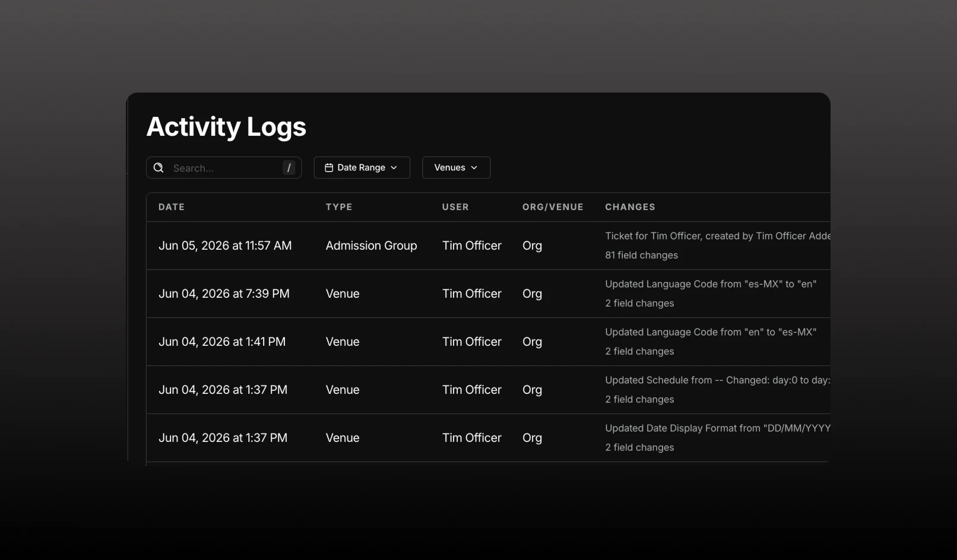View Updated Date Display Format change
The height and width of the screenshot is (560, 957).
[x=717, y=428]
